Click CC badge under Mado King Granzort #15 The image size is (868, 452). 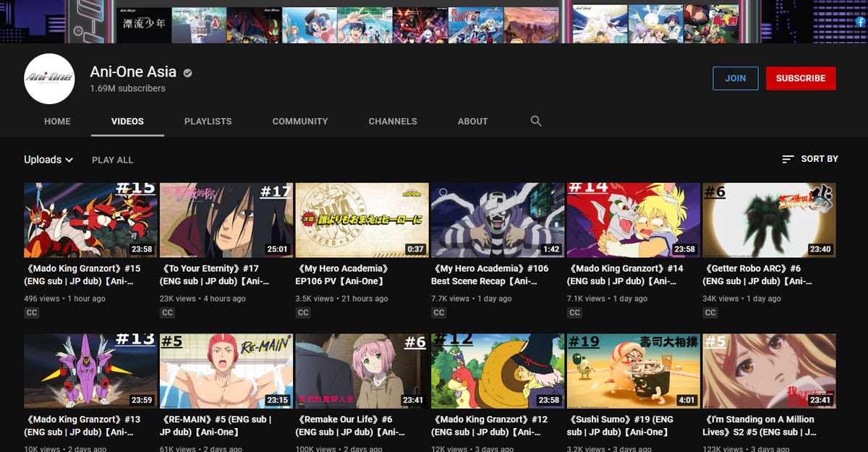[32, 312]
